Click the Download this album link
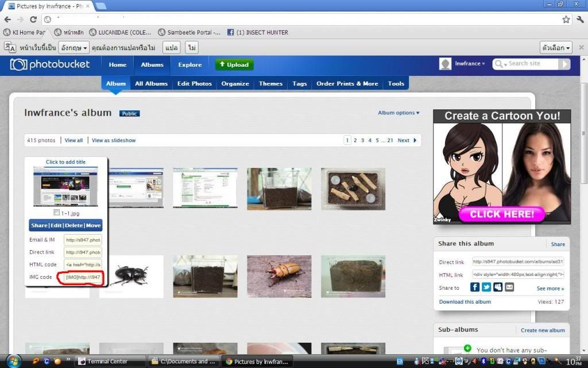 [465, 302]
